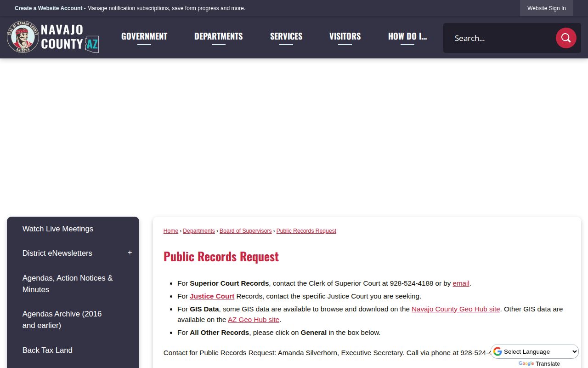Open the Justice Court link

212,296
